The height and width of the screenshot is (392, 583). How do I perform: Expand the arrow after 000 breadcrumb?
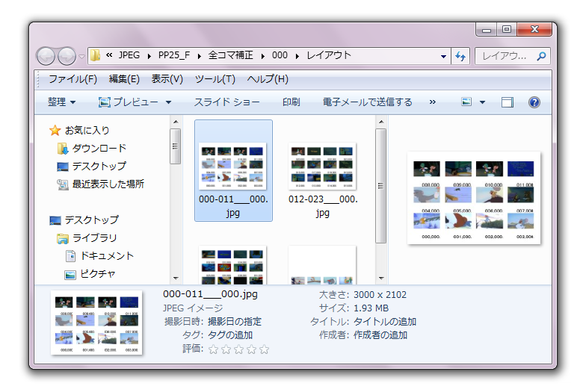[297, 56]
